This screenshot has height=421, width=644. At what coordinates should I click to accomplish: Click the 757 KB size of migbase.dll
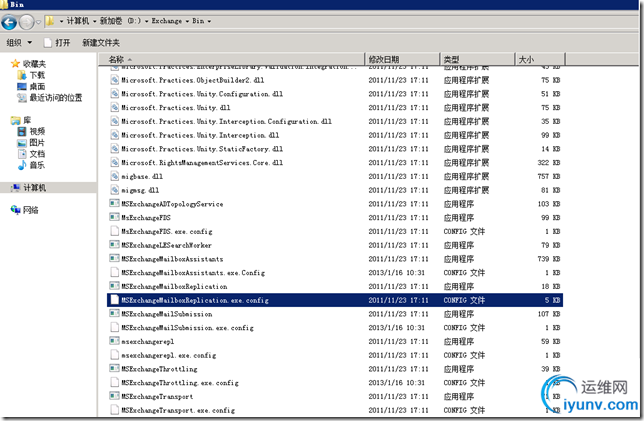[x=549, y=177]
